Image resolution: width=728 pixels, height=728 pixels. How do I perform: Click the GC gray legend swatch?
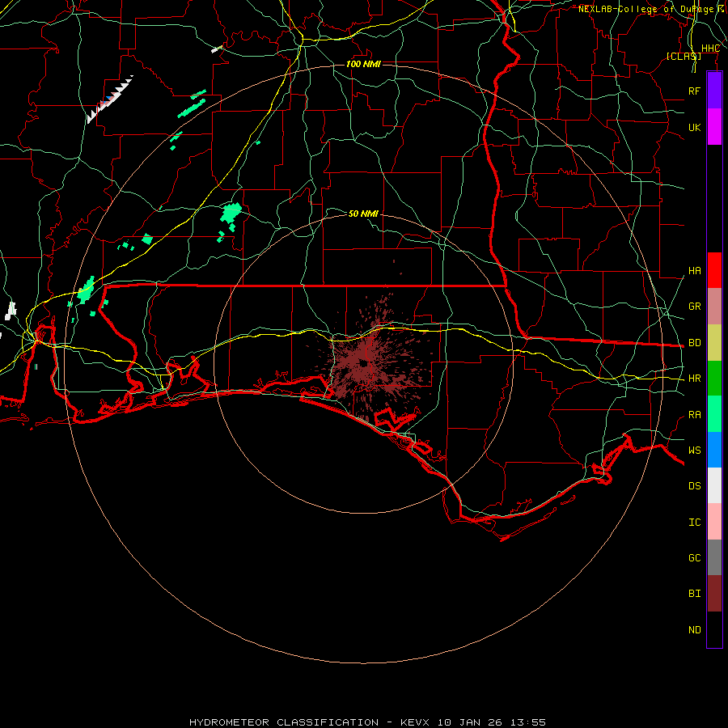pos(714,557)
